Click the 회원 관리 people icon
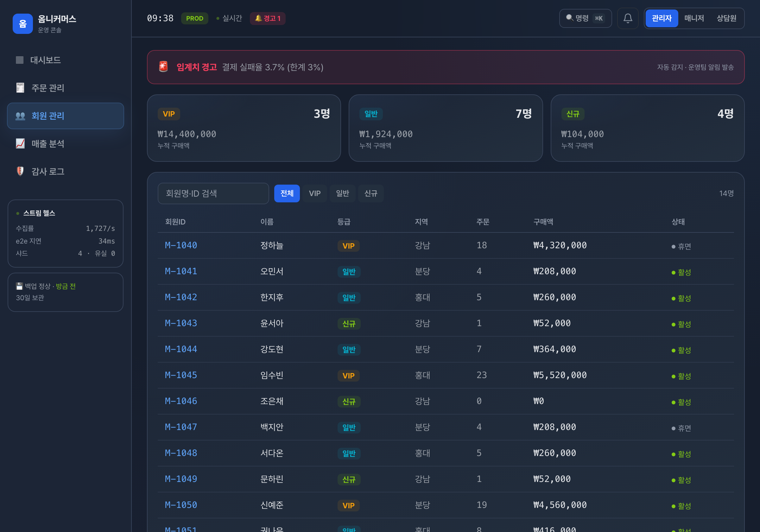The image size is (760, 532). (x=20, y=116)
